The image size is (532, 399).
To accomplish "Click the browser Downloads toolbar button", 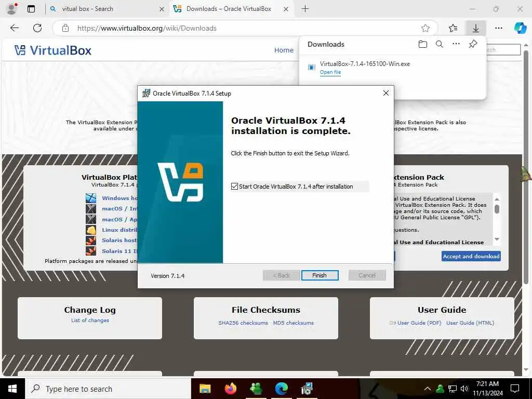I will coord(476,28).
